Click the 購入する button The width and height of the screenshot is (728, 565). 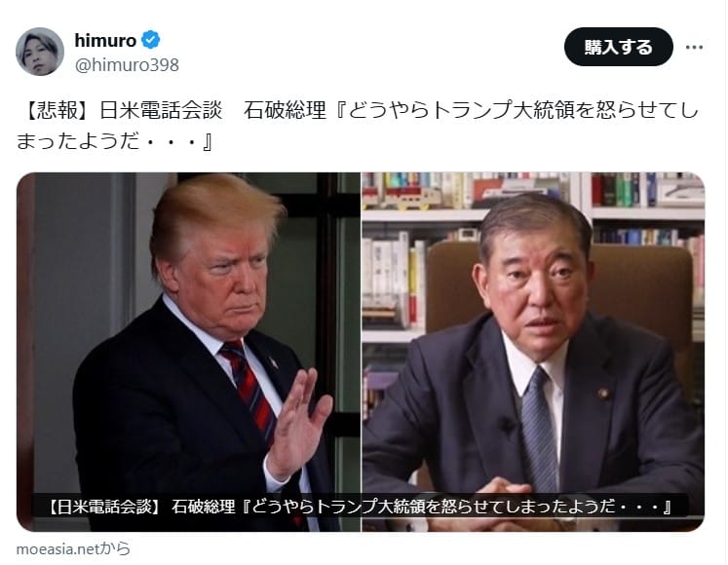[619, 47]
